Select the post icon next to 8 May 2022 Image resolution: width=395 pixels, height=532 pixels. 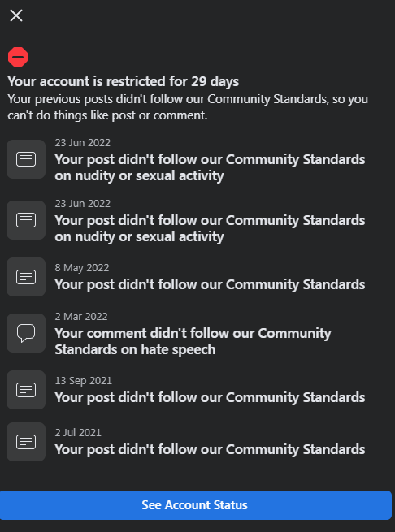pos(26,277)
